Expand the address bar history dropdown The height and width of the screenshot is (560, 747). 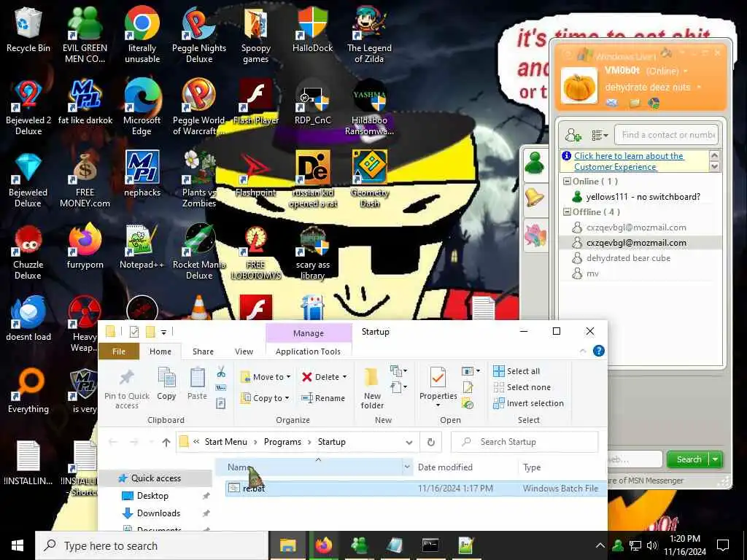[409, 443]
